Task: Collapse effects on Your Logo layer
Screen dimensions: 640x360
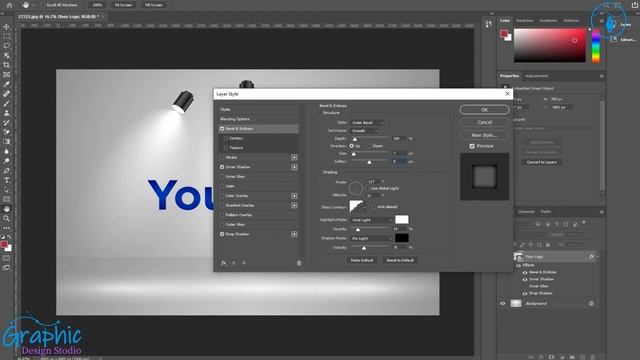Action: [x=598, y=257]
